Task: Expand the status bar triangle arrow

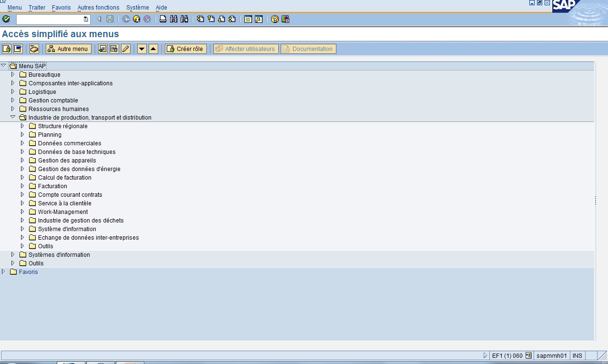Action: (486, 355)
